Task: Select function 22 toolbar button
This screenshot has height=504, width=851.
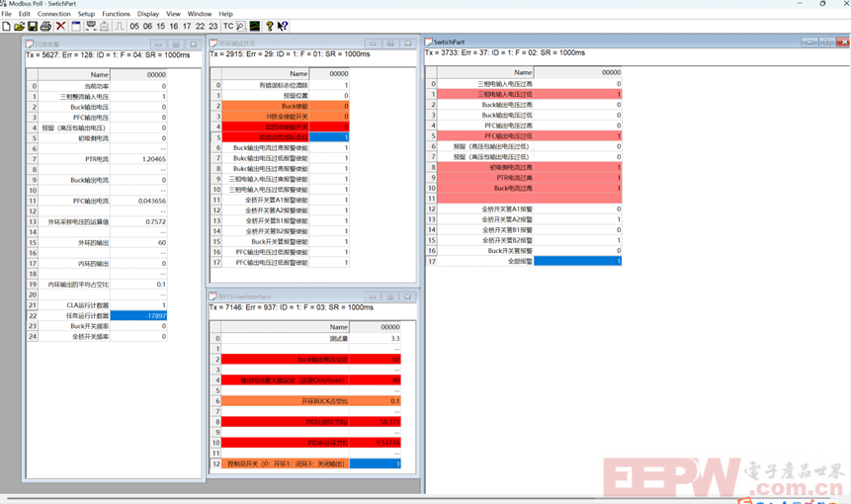Action: (201, 26)
